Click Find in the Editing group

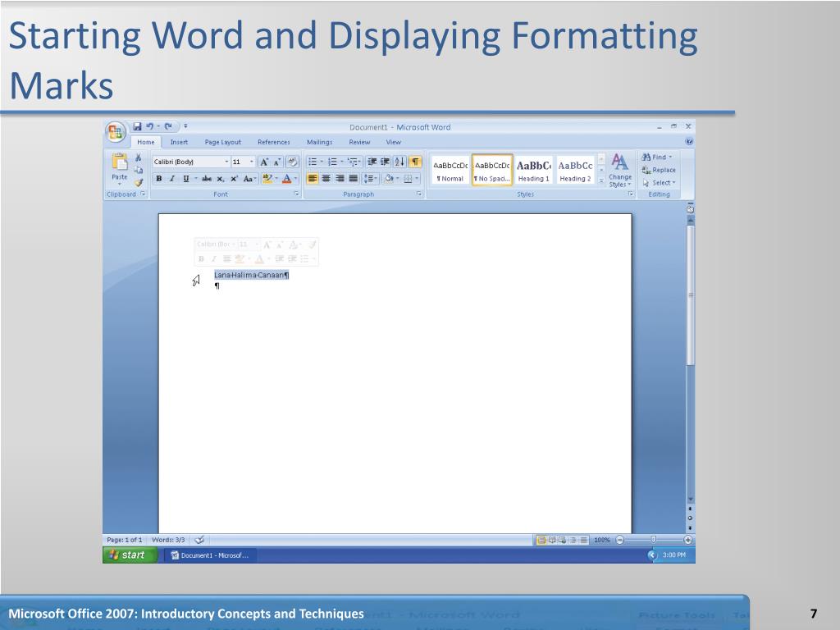657,157
